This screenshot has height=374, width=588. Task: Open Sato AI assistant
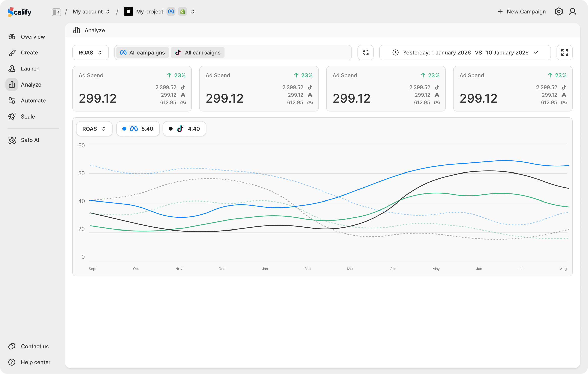pos(30,140)
